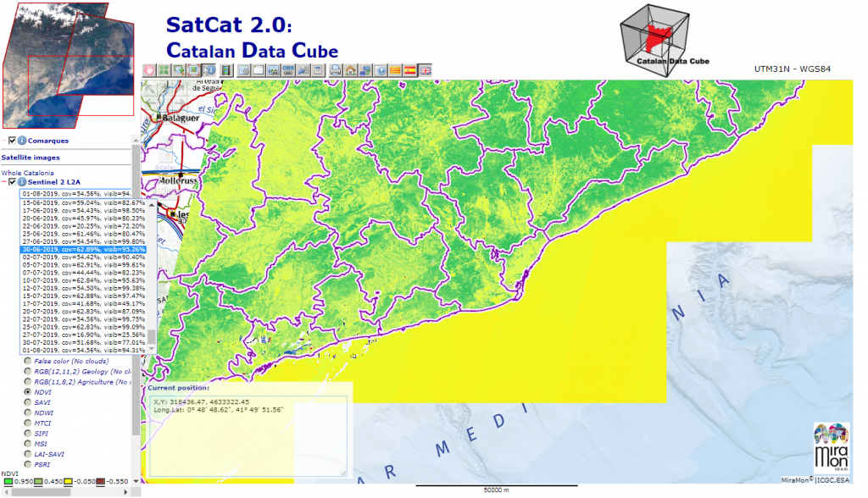
Task: Click the binoculars window toolbar icon
Action: coord(273,70)
